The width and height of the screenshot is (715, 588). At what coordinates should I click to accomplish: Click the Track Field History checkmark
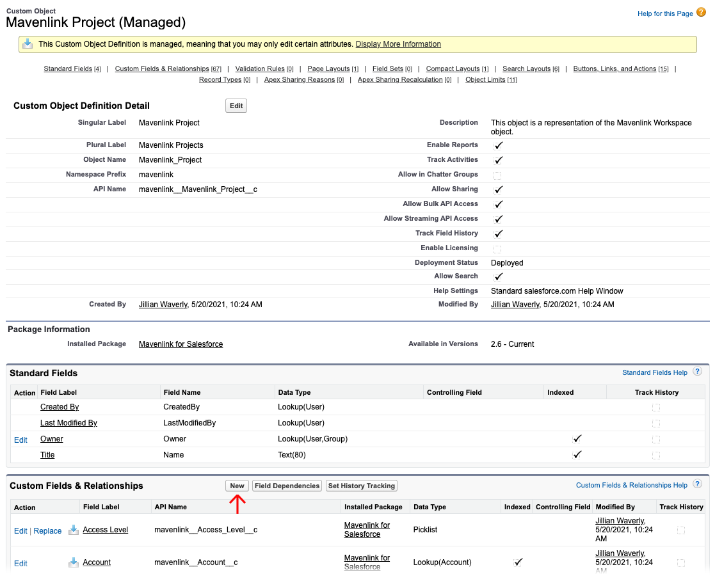tap(499, 234)
